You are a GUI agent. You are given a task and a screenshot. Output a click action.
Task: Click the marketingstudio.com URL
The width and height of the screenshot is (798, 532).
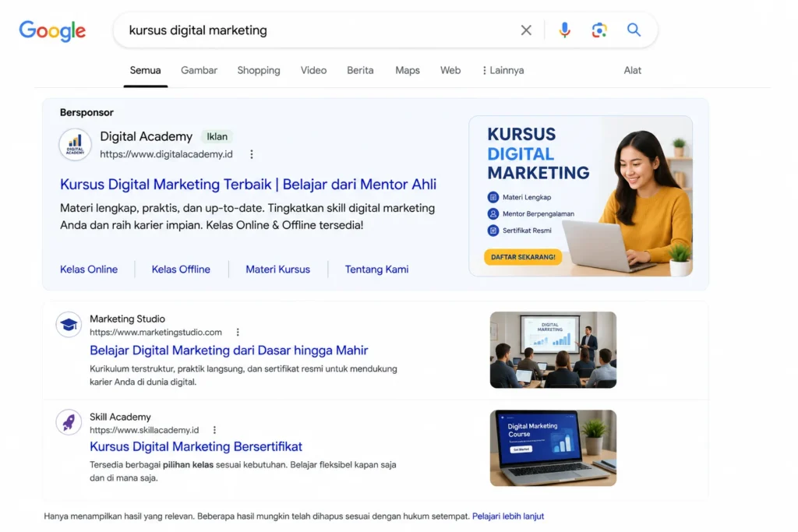[156, 332]
